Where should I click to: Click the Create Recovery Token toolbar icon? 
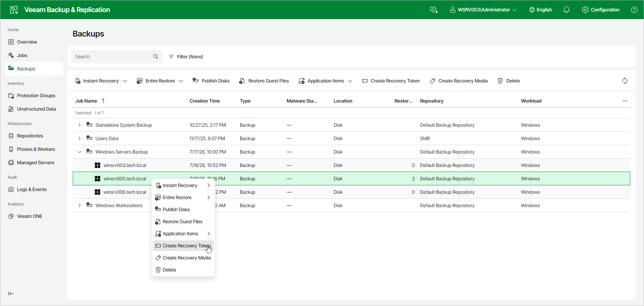pyautogui.click(x=365, y=81)
